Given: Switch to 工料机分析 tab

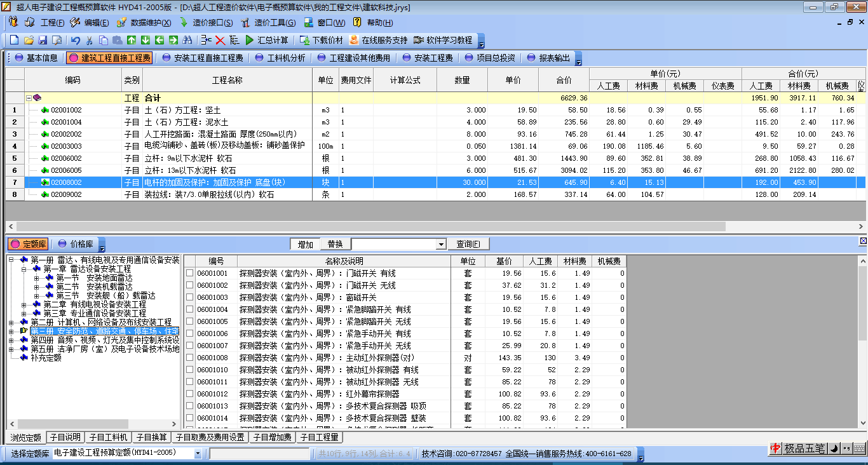Looking at the screenshot, I should pyautogui.click(x=280, y=58).
